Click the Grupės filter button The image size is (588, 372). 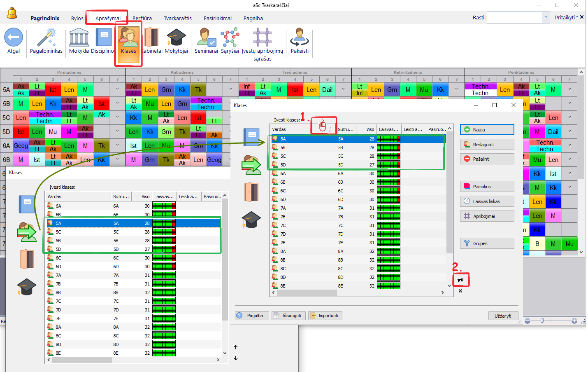coord(487,243)
